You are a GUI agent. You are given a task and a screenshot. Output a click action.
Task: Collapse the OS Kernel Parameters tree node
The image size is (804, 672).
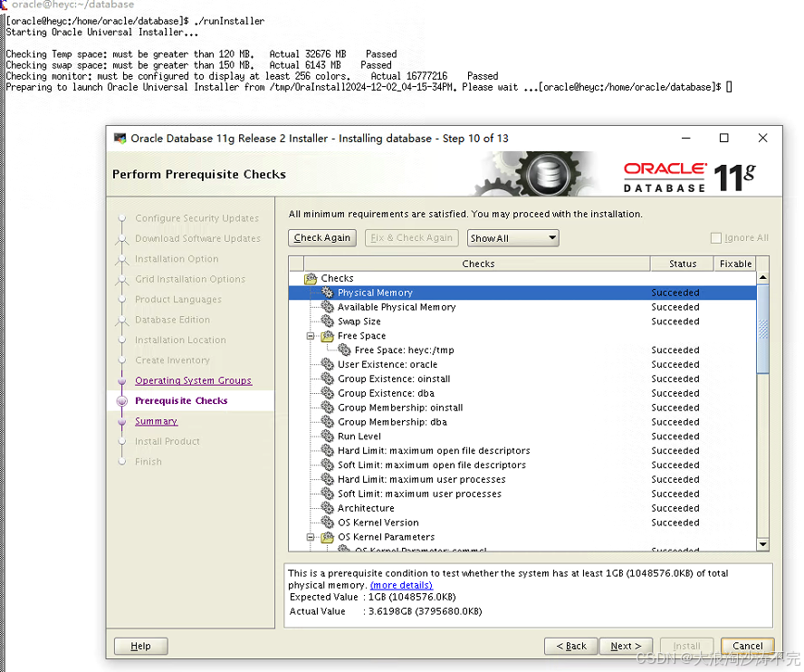click(x=311, y=537)
